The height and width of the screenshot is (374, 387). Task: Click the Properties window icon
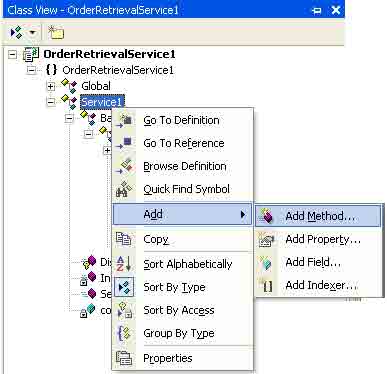(x=124, y=358)
